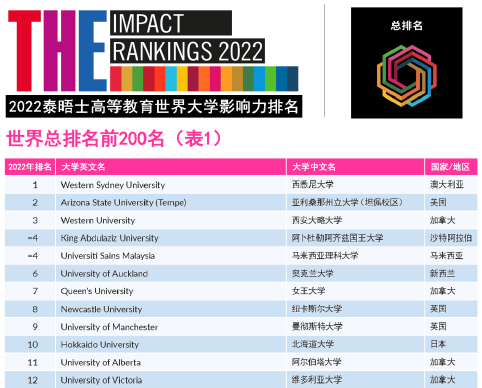482x388 pixels.
Task: Click the country cell in Newcastle University row
Action: coord(451,309)
